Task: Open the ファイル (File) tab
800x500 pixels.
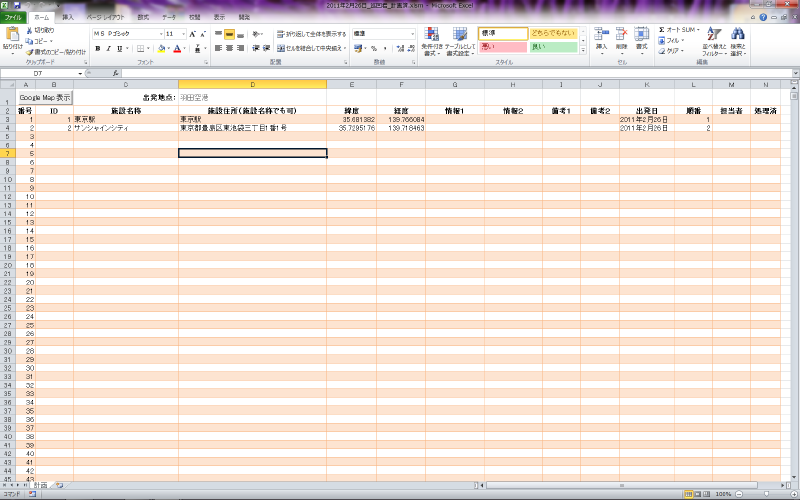Action: click(x=13, y=17)
